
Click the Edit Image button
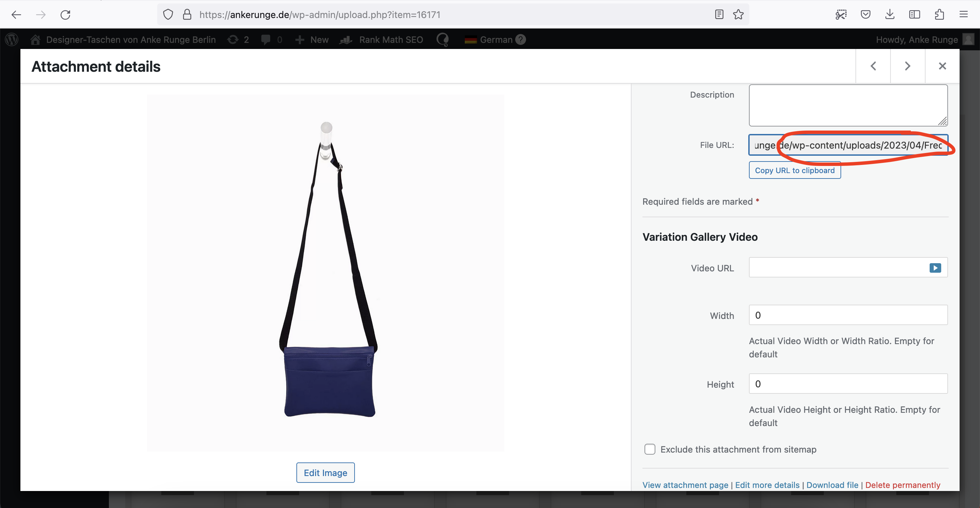coord(325,473)
